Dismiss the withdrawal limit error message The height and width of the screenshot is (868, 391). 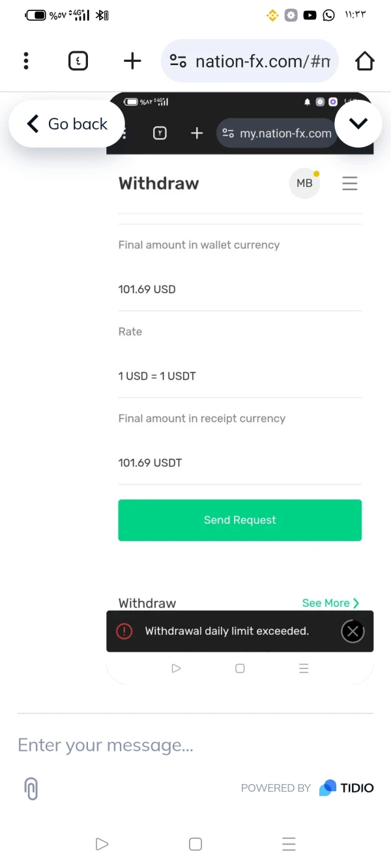click(x=353, y=631)
